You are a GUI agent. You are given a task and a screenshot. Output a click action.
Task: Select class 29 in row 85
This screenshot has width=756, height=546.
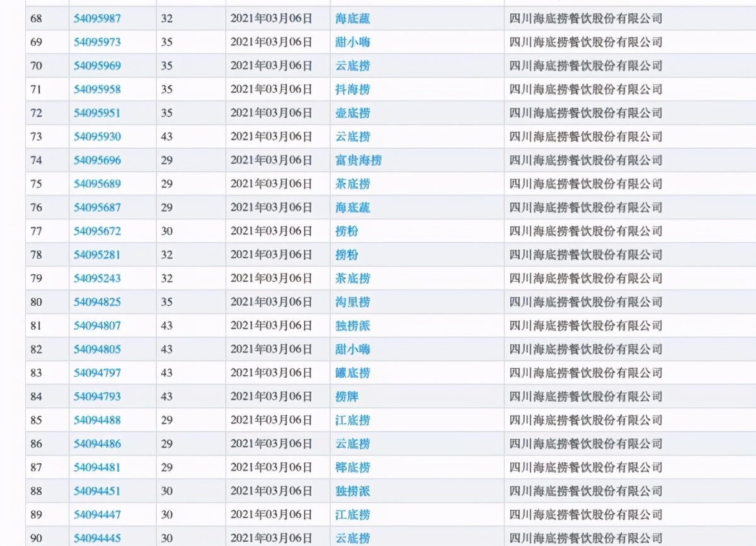(166, 421)
